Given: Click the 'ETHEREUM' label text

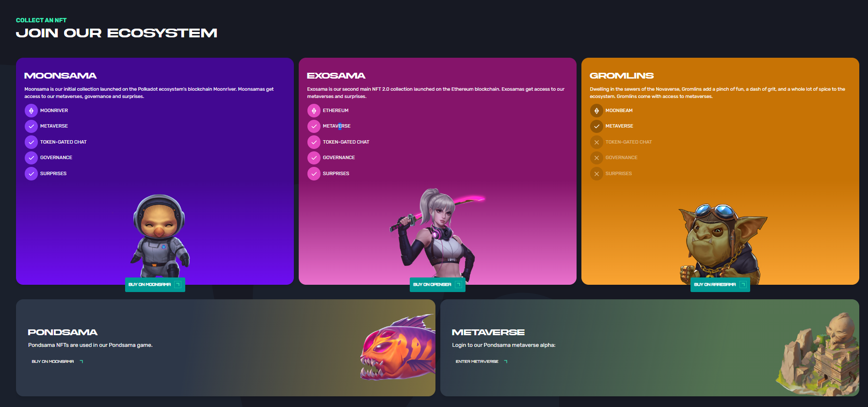Looking at the screenshot, I should [336, 111].
